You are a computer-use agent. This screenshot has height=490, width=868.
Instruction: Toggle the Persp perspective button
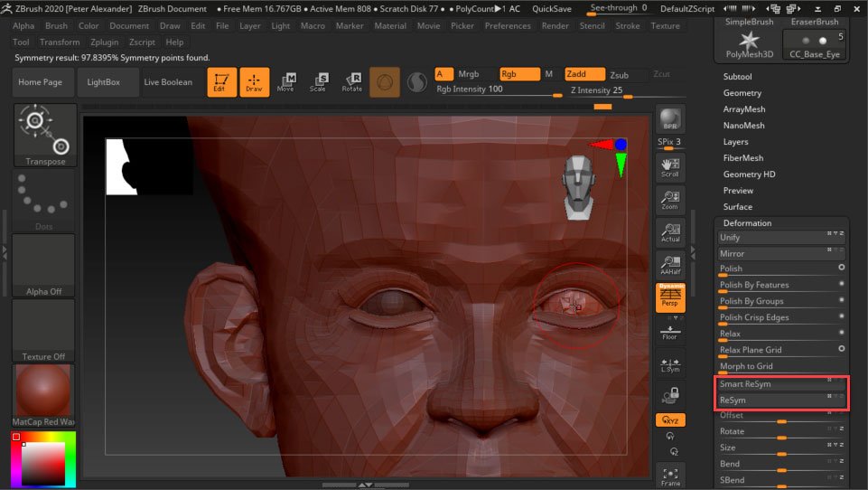(x=670, y=297)
